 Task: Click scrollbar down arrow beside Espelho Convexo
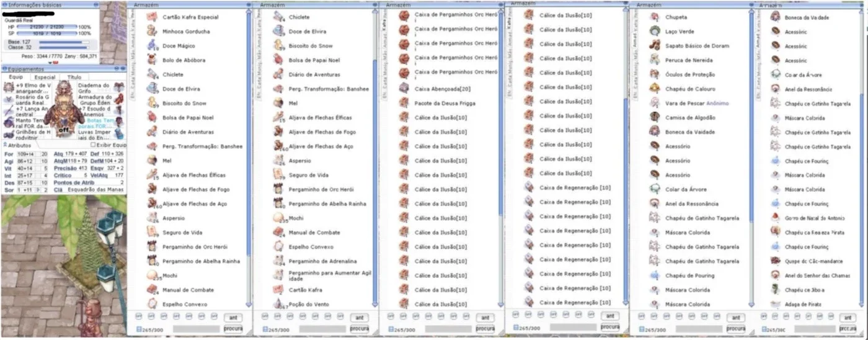[249, 305]
